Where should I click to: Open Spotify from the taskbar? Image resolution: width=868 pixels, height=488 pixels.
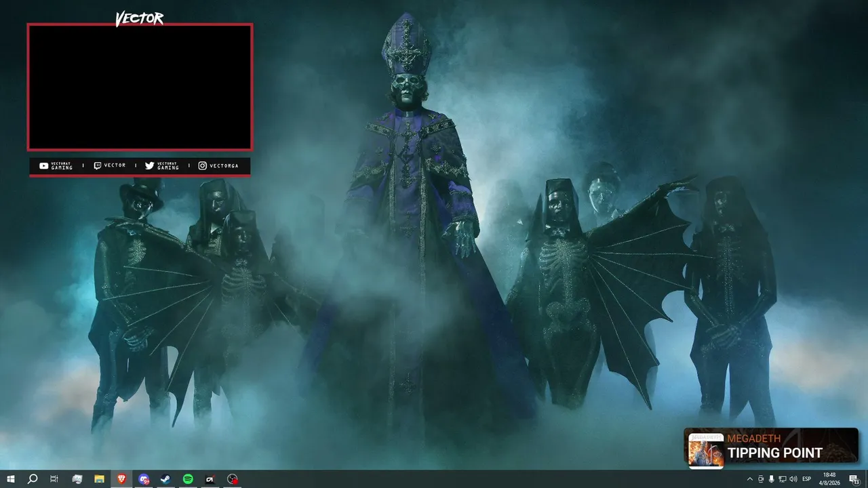click(x=188, y=479)
